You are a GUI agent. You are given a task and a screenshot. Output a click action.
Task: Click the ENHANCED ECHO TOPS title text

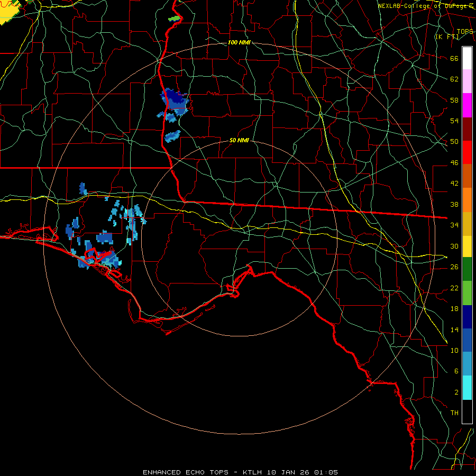tap(186, 472)
